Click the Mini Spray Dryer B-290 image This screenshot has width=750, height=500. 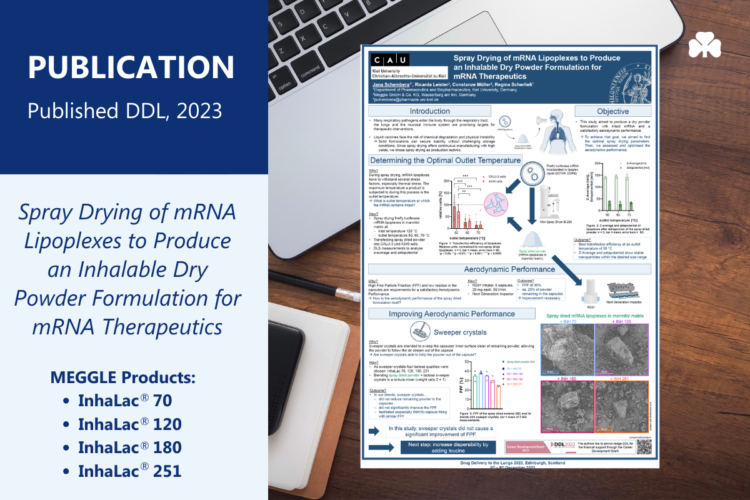[550, 203]
